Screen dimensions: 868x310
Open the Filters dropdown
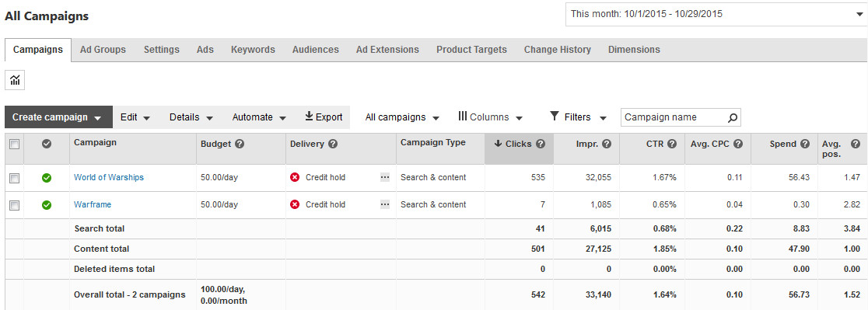(578, 117)
